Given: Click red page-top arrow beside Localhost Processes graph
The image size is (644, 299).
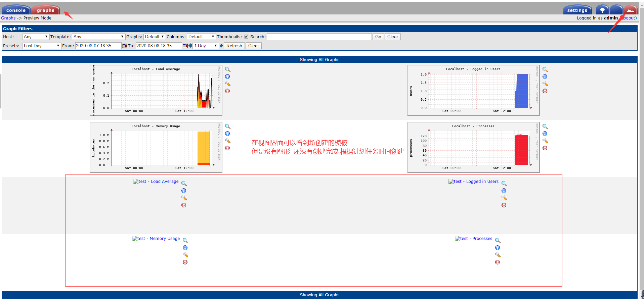Looking at the screenshot, I should (x=545, y=148).
